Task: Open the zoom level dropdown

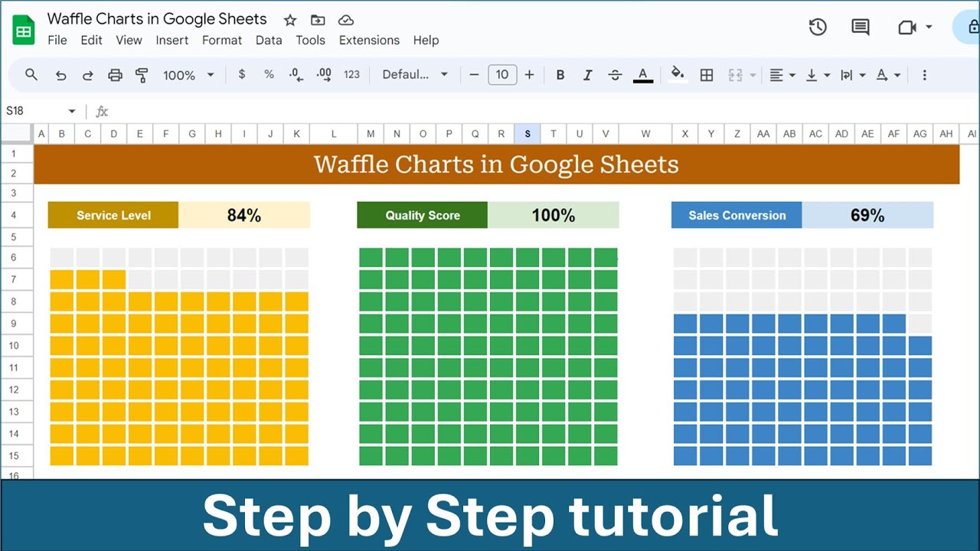Action: (188, 75)
